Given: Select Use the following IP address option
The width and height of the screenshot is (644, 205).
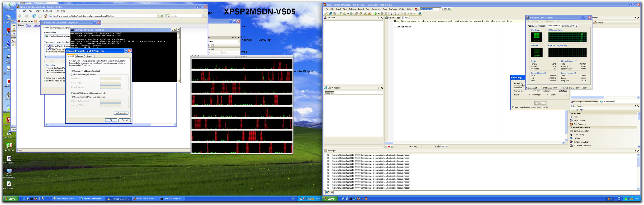Looking at the screenshot, I should click(72, 75).
